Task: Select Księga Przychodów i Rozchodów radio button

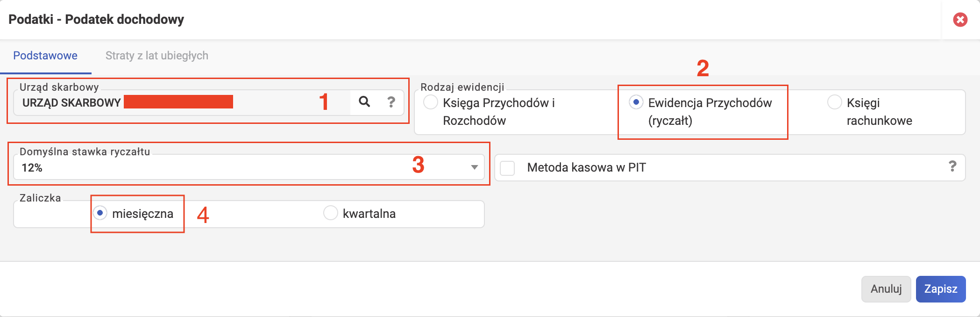Action: (x=430, y=102)
